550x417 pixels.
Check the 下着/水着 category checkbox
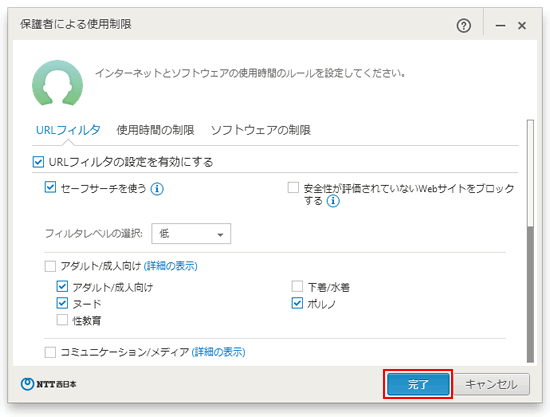pyautogui.click(x=297, y=286)
